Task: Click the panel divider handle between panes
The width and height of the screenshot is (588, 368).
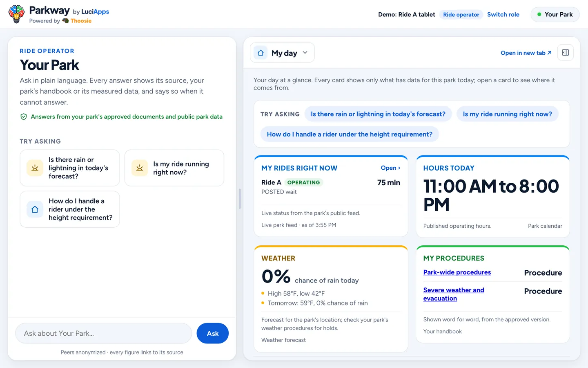Action: (x=240, y=199)
